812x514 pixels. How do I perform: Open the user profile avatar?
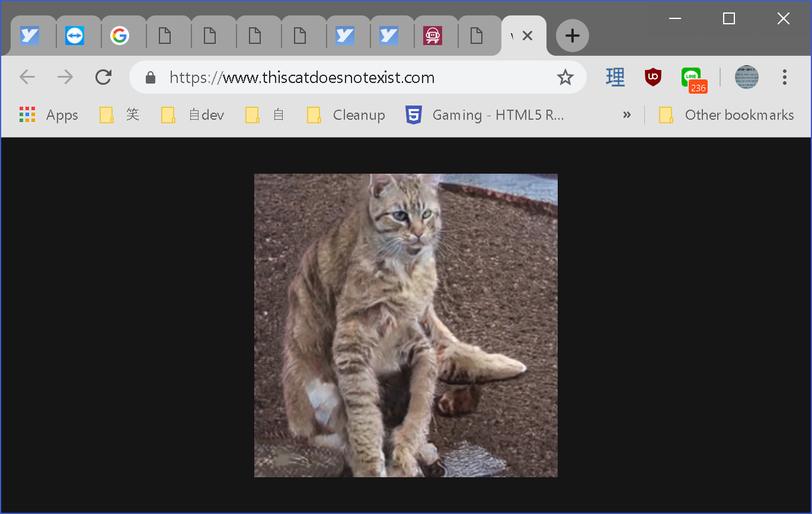[x=746, y=77]
